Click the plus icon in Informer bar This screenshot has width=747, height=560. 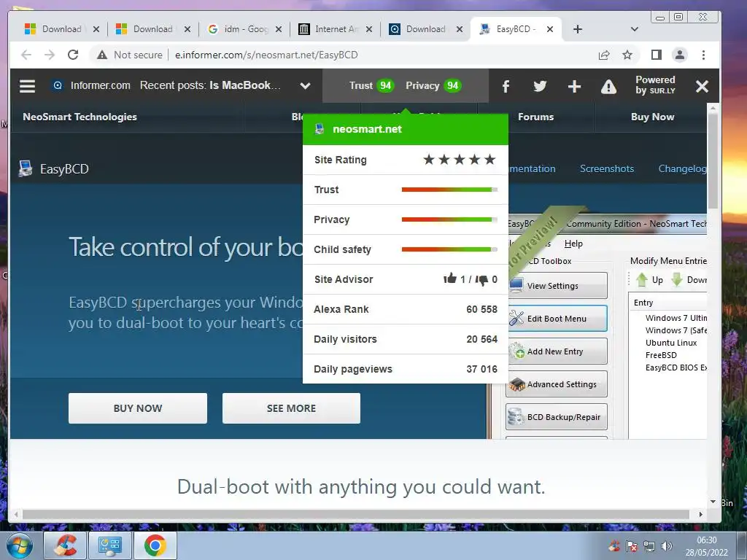575,86
